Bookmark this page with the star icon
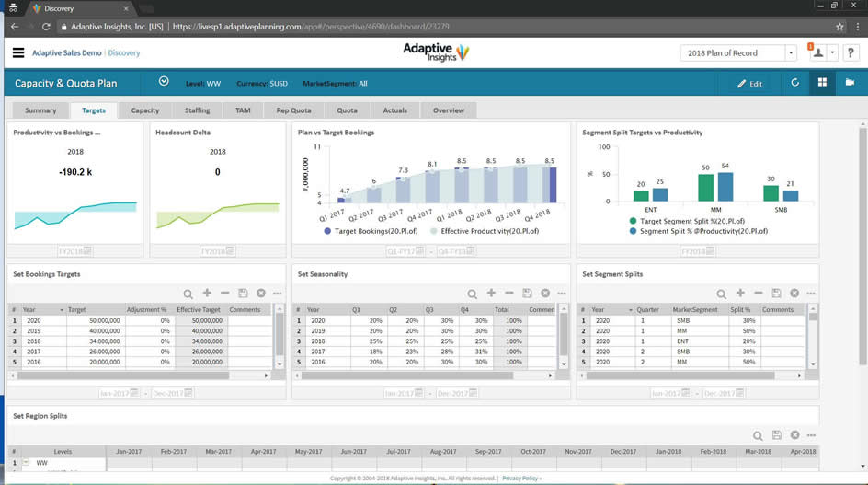 pyautogui.click(x=839, y=27)
